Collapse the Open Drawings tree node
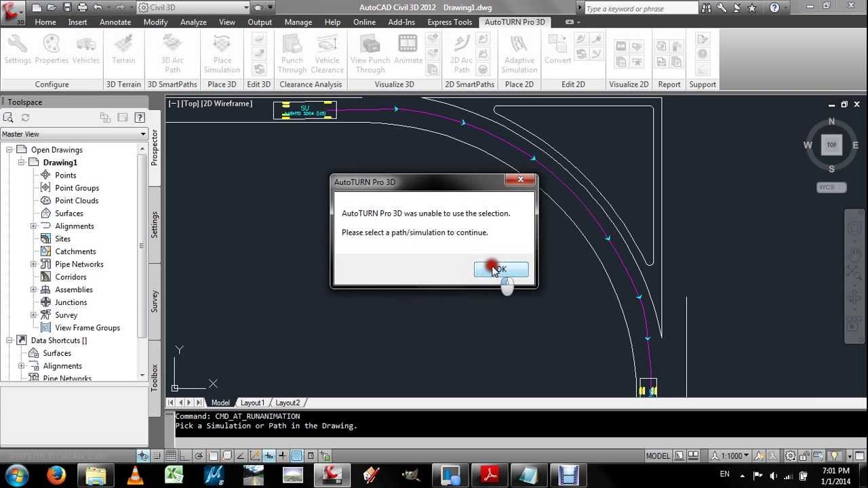 [9, 150]
